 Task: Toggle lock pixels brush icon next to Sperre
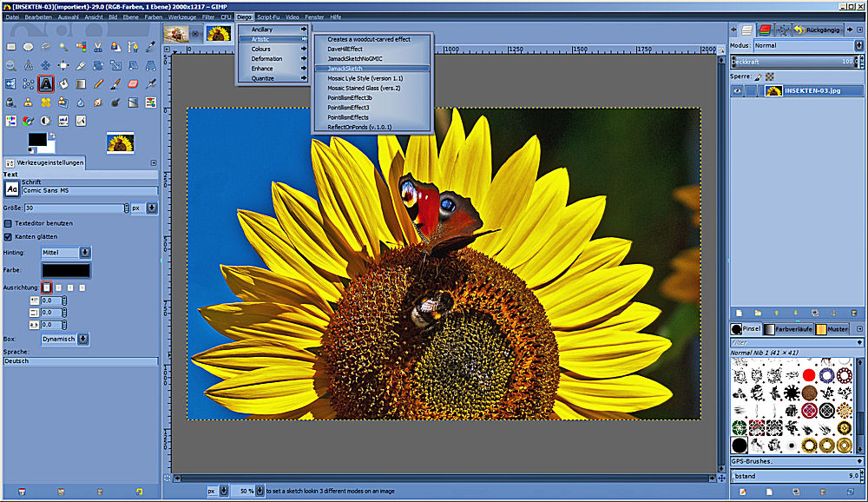click(x=759, y=76)
